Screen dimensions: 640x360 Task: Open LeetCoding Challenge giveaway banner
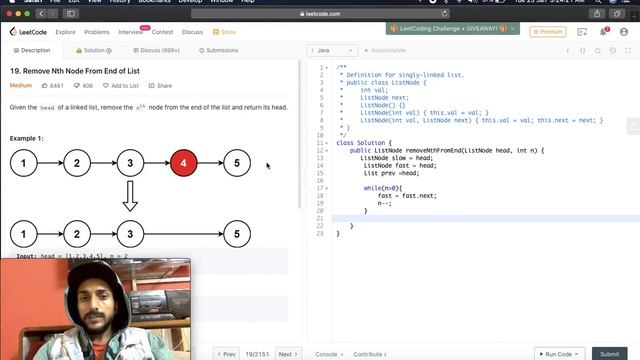click(x=453, y=29)
